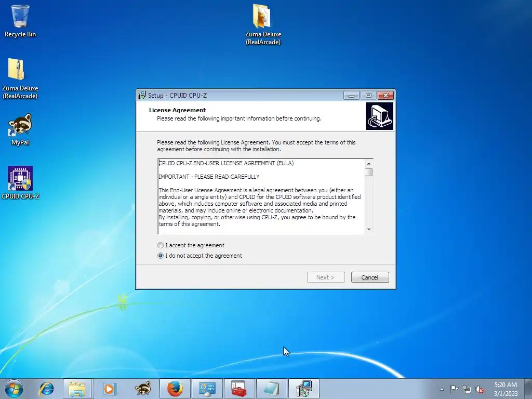Click the setup icon in the title bar
Viewport: 532px width, 399px height.
(142, 96)
